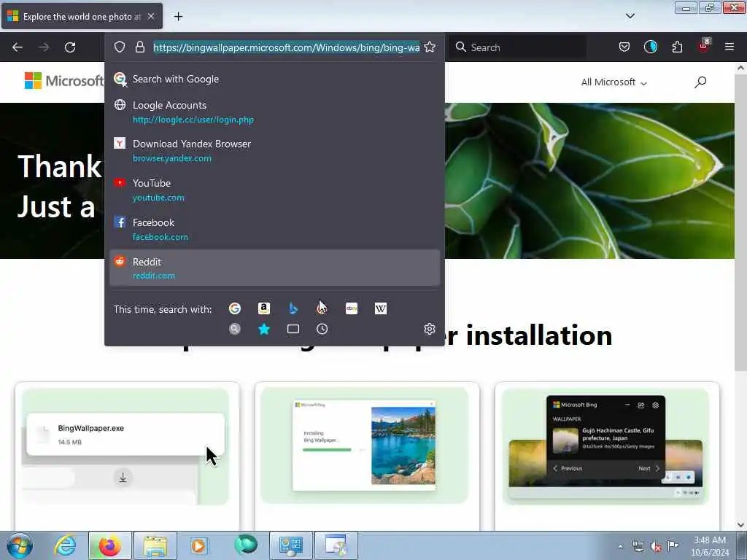The image size is (747, 560).
Task: Click the muted volume tray icon
Action: 656,546
